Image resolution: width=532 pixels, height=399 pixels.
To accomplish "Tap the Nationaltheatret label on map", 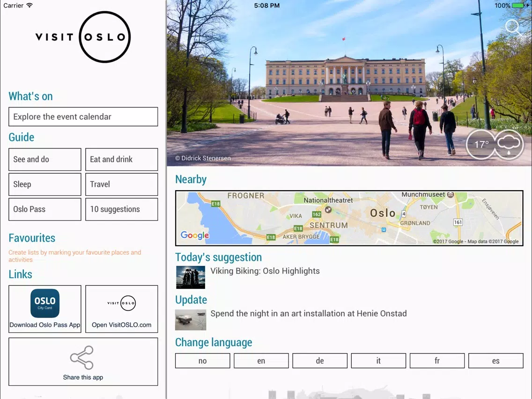I will pos(328,200).
